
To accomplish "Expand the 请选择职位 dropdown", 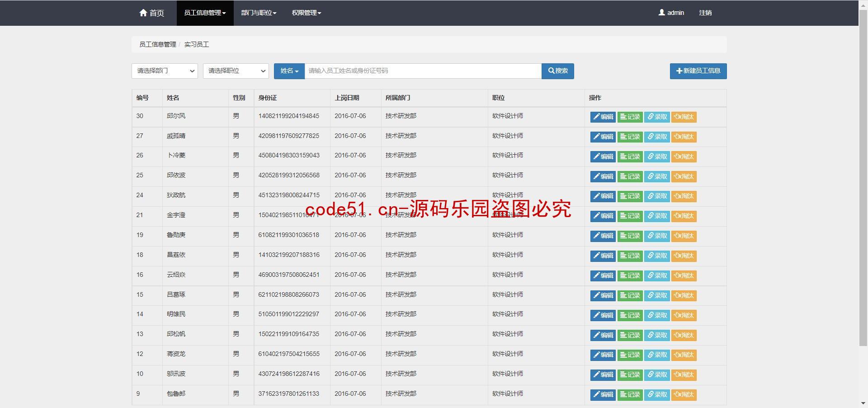I will coord(236,71).
